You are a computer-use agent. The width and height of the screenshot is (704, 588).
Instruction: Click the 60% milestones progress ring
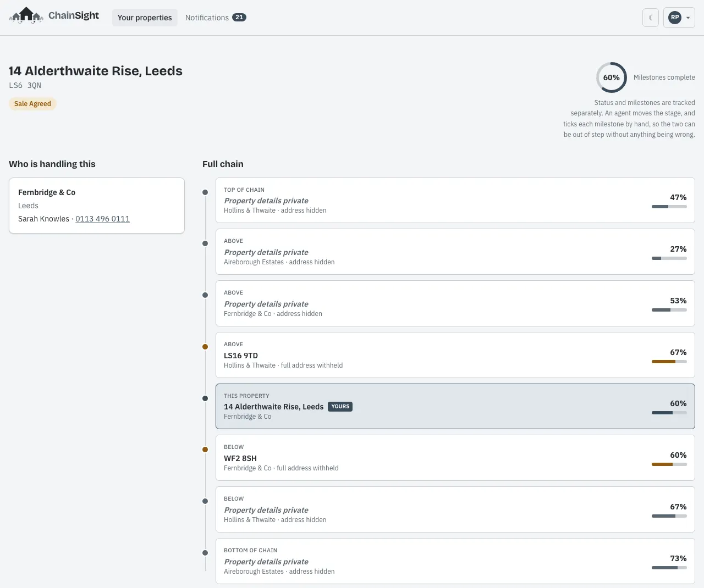612,77
